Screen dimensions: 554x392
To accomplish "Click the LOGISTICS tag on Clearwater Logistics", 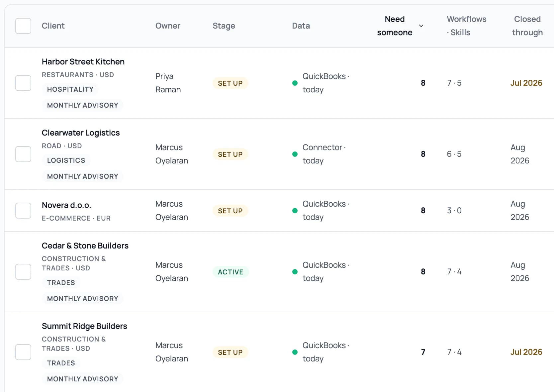I will click(66, 160).
